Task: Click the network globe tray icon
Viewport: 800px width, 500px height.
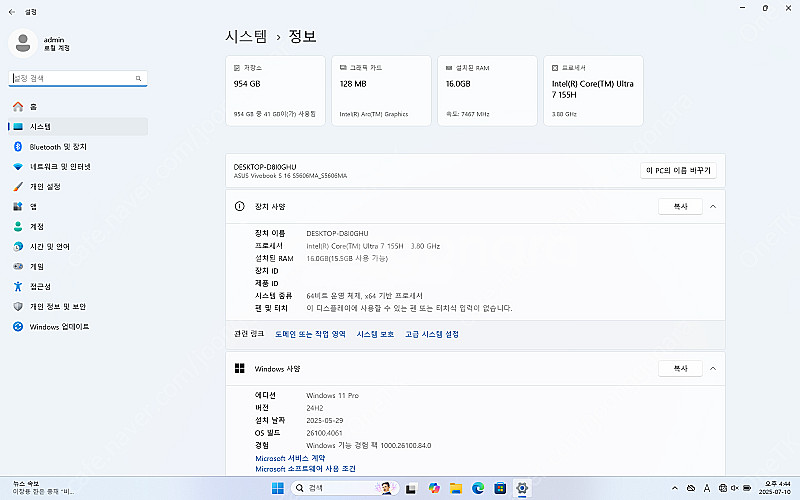Action: [x=722, y=488]
